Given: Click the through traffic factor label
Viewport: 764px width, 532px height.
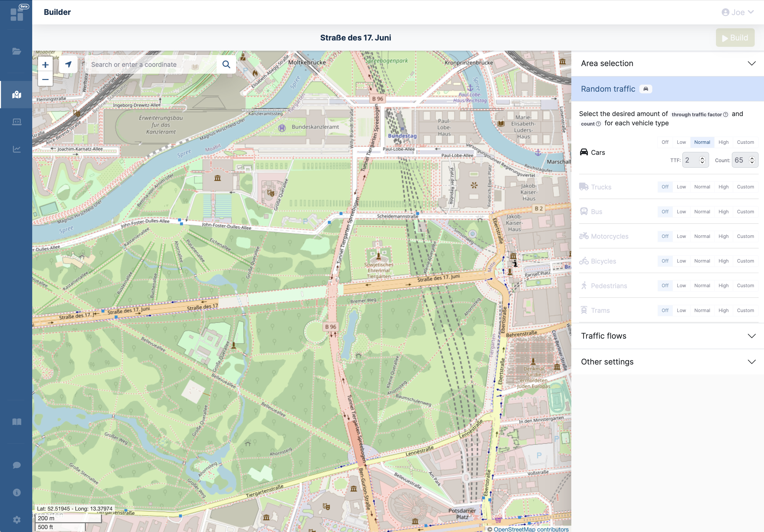Looking at the screenshot, I should [696, 114].
